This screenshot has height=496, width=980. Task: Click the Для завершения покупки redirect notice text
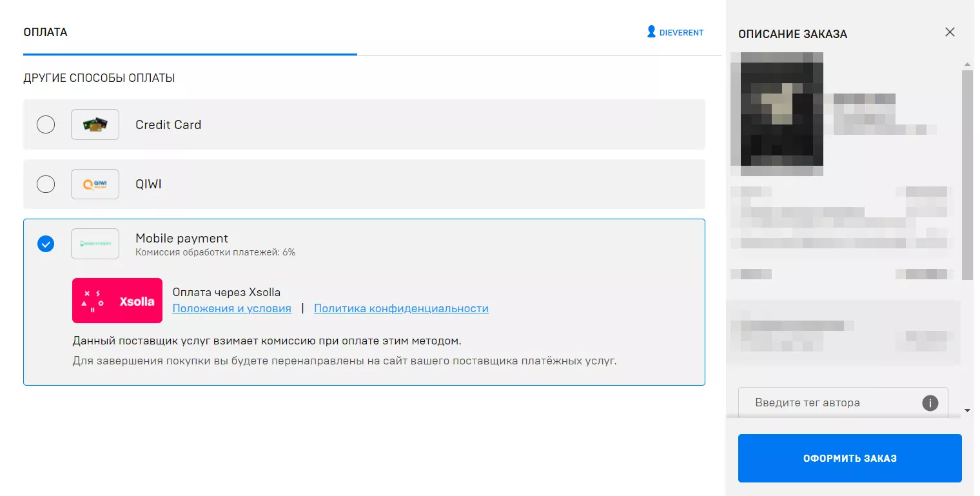click(x=344, y=361)
